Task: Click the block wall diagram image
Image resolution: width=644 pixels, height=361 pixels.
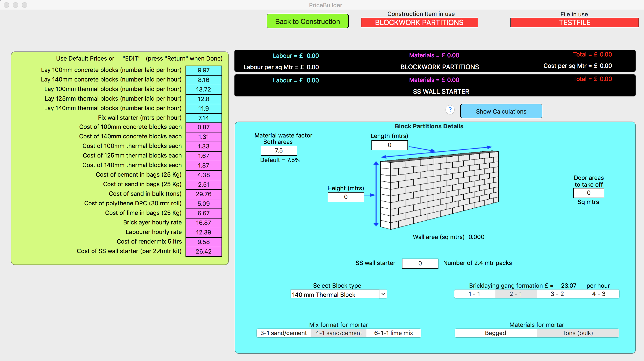Action: click(x=439, y=190)
